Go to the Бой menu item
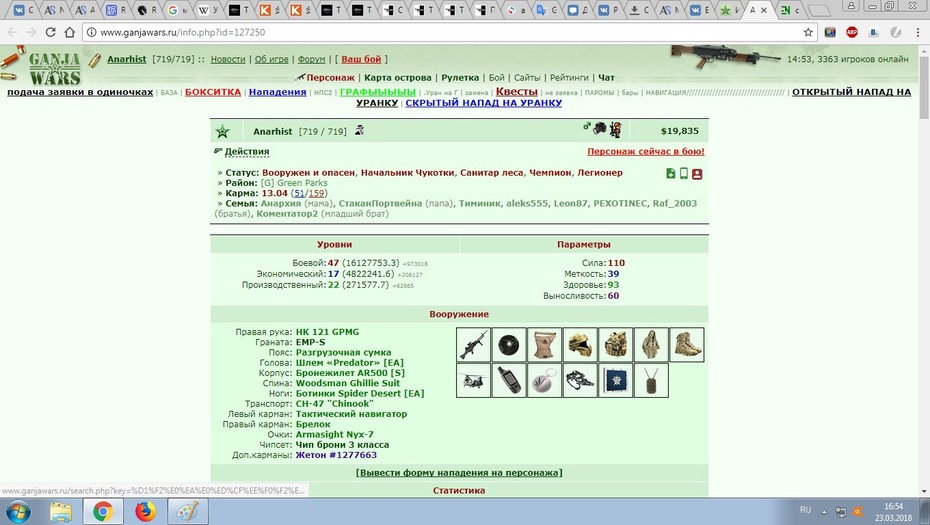This screenshot has height=525, width=930. pos(496,78)
